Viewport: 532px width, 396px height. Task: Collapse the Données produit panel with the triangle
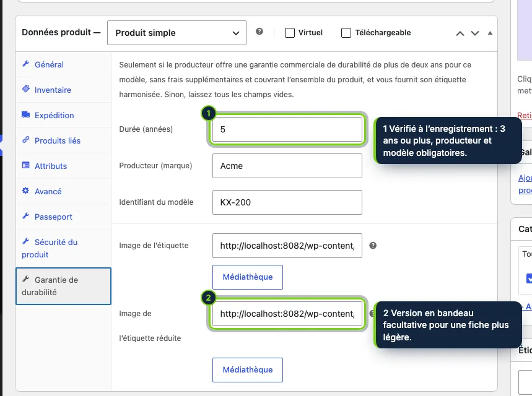[x=490, y=33]
